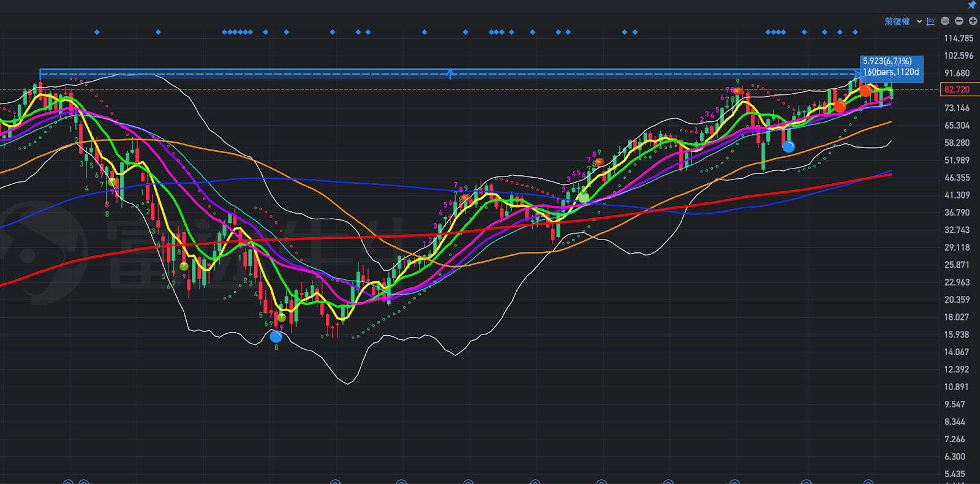Click the 46.355 price axis label
The height and width of the screenshot is (484, 980).
(957, 178)
